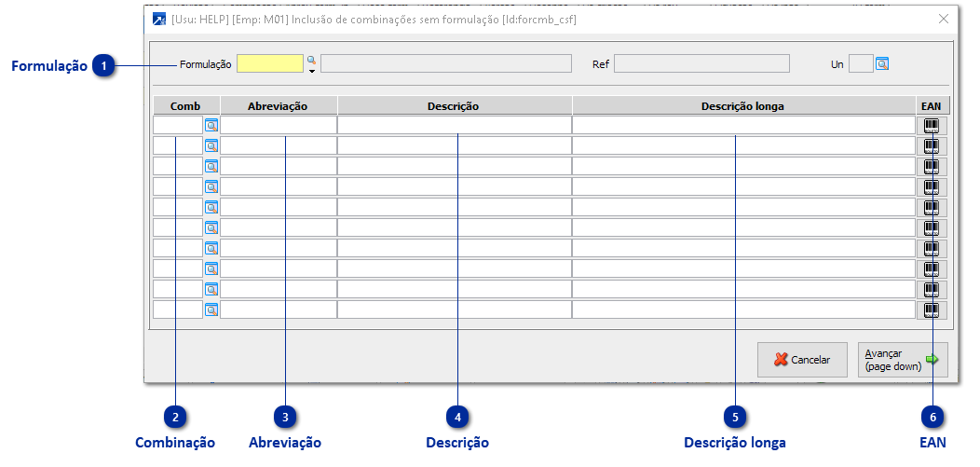Open the Comb search icon in second row
Viewport: 980px width, 467px height.
point(211,146)
